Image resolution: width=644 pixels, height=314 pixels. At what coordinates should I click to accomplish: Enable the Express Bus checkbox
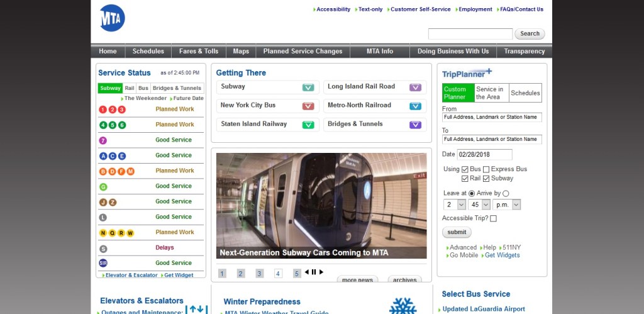click(x=486, y=169)
